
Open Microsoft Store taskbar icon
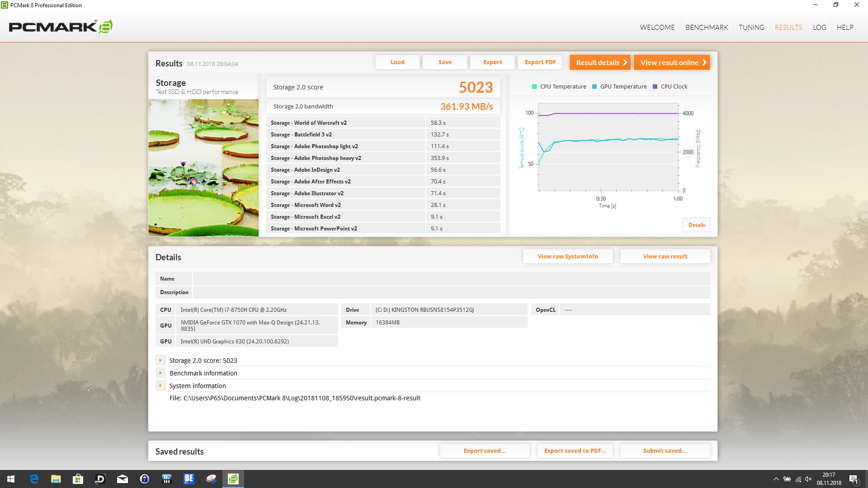coord(78,479)
